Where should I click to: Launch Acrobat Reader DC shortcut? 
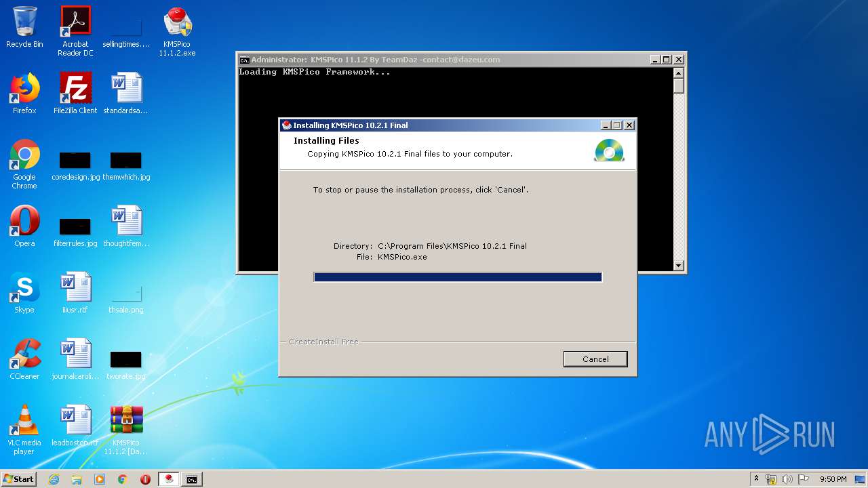click(x=75, y=31)
